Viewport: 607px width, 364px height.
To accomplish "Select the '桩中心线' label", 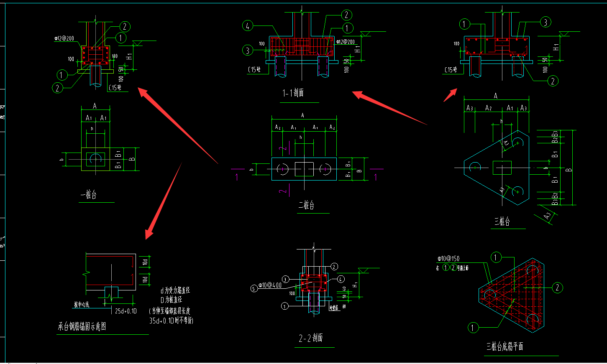I will pos(82,305).
